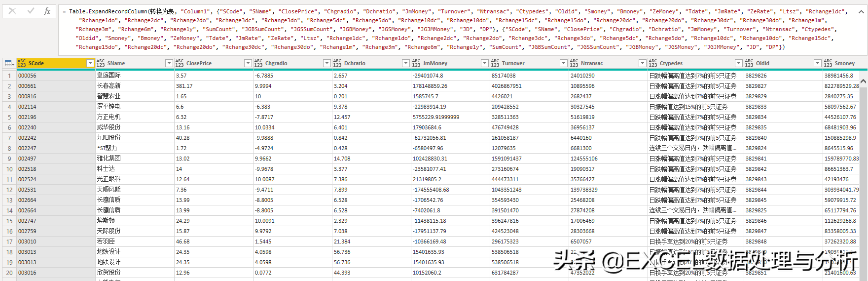The image size is (868, 281).
Task: Select row number 20
Action: [x=9, y=273]
